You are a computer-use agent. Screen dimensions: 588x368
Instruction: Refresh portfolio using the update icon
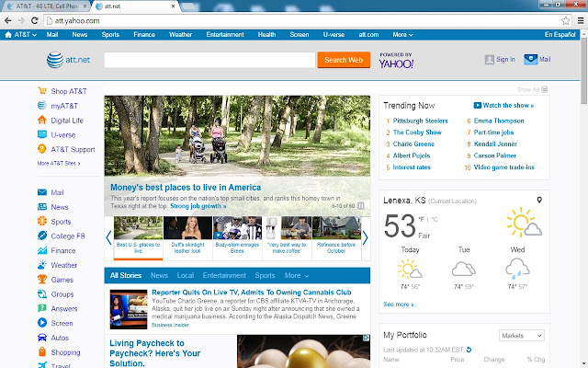click(469, 350)
